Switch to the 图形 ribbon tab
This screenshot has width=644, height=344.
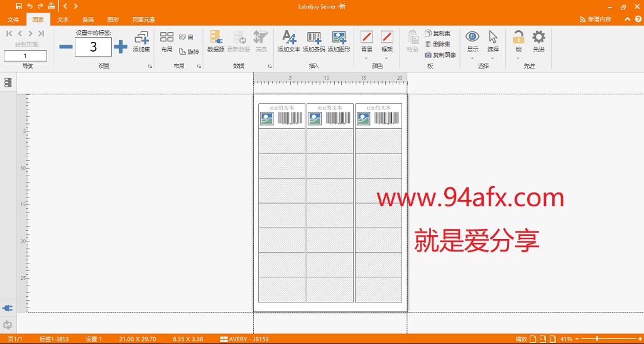pyautogui.click(x=113, y=19)
